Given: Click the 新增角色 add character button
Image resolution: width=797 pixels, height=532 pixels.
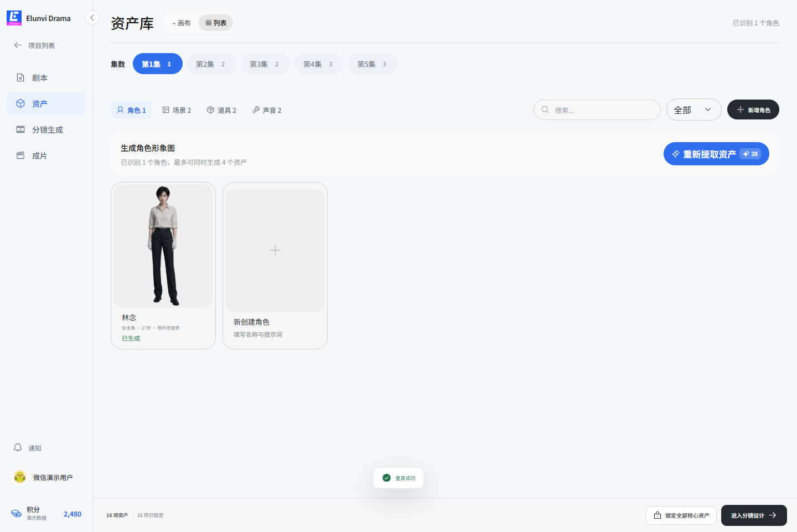Looking at the screenshot, I should coord(753,109).
